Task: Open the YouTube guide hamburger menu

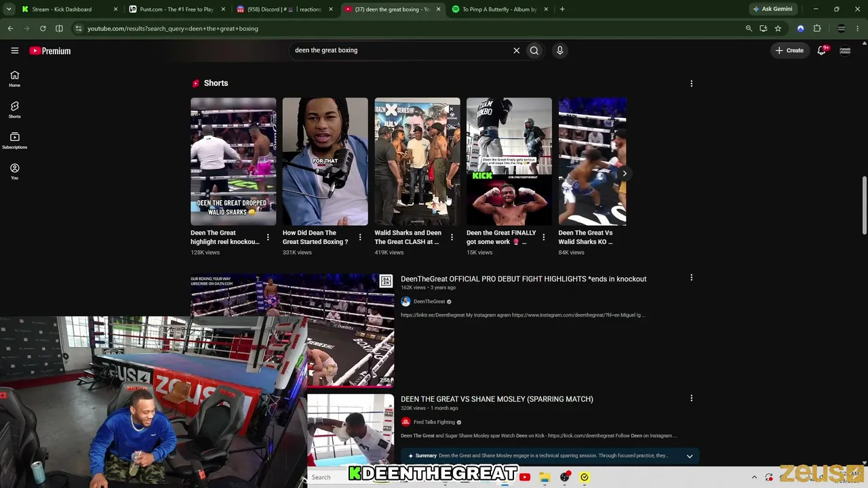Action: [14, 50]
